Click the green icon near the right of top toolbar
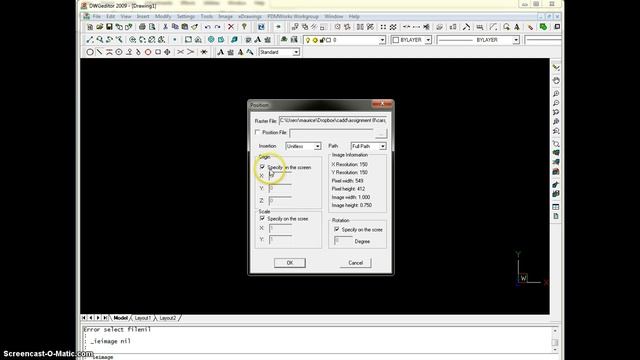The height and width of the screenshot is (360, 640). [543, 27]
